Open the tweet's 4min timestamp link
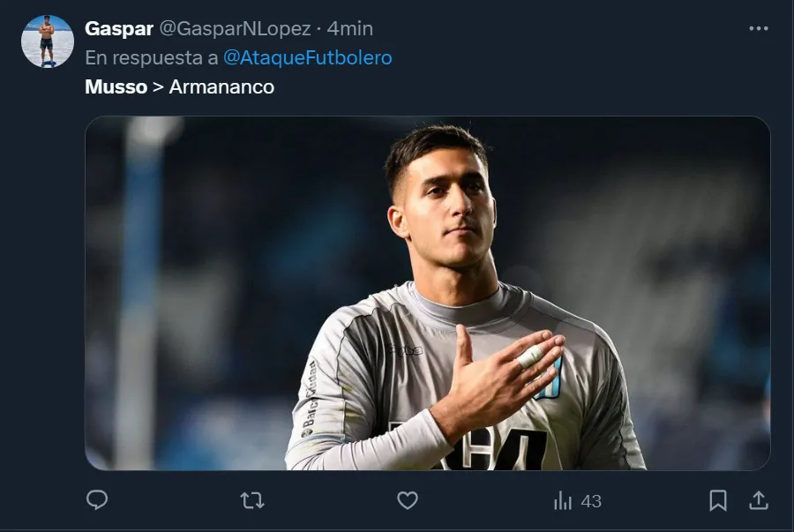This screenshot has width=794, height=532. 350,29
